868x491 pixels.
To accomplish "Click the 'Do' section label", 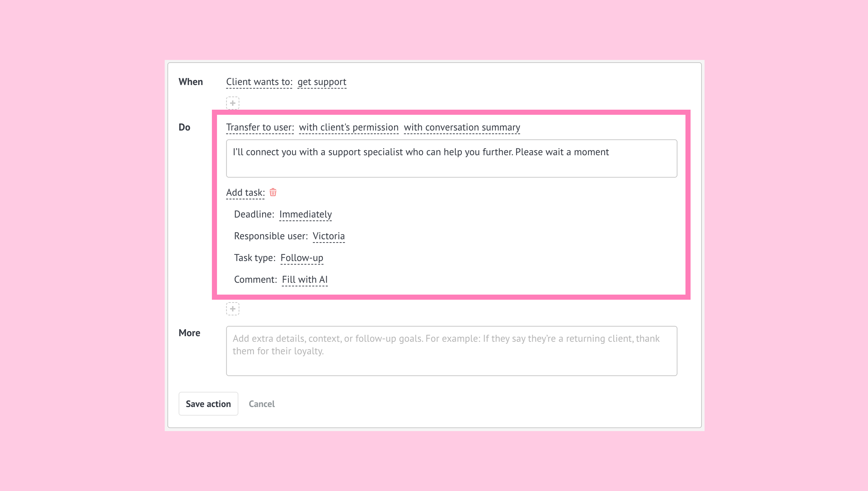I will pos(184,128).
